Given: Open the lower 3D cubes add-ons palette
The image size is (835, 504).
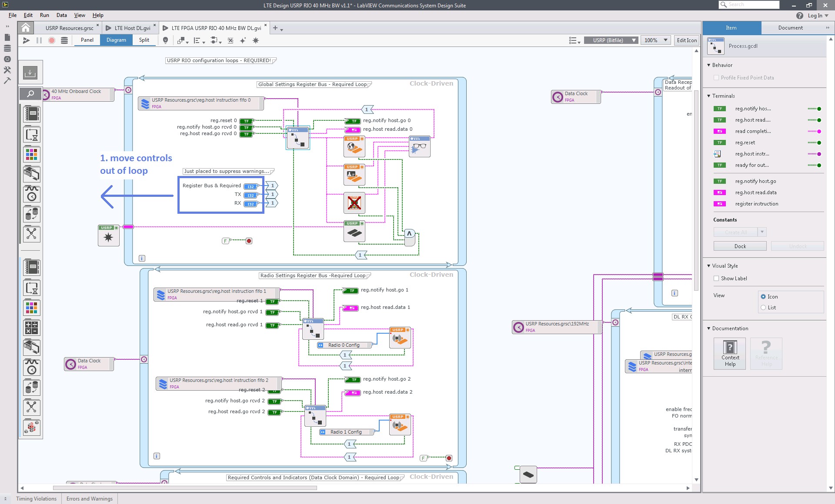Looking at the screenshot, I should (32, 428).
